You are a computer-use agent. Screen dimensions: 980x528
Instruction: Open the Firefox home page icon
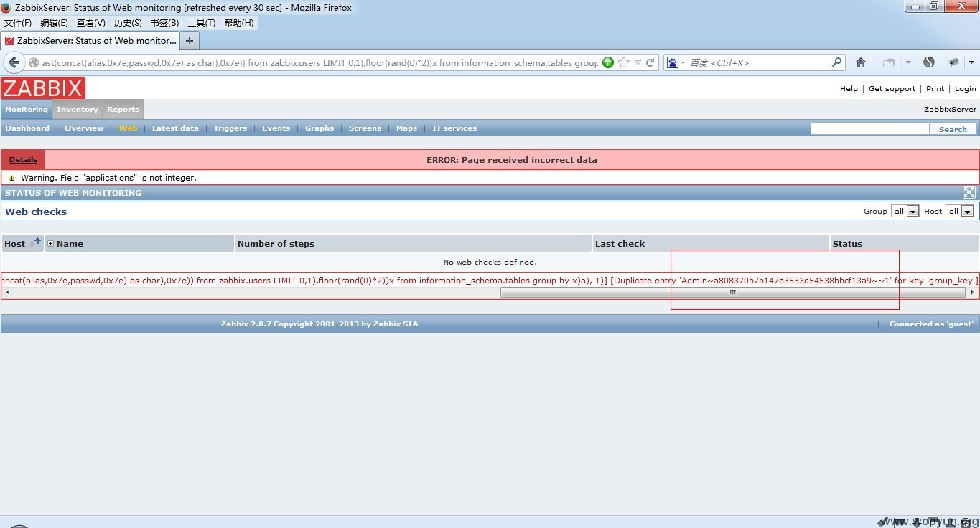pyautogui.click(x=861, y=62)
